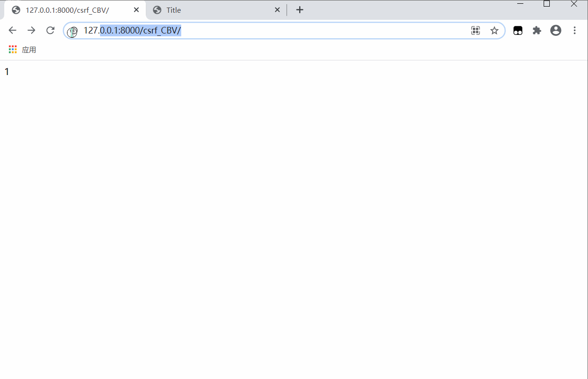The height and width of the screenshot is (379, 588).
Task: Click the forward navigation arrow
Action: (x=31, y=31)
